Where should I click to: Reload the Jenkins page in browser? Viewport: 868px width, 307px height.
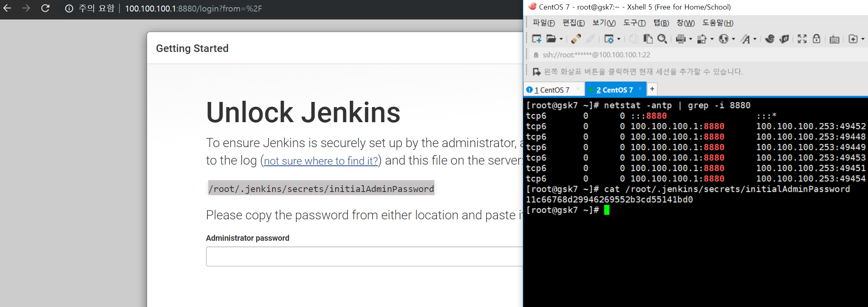tap(46, 8)
